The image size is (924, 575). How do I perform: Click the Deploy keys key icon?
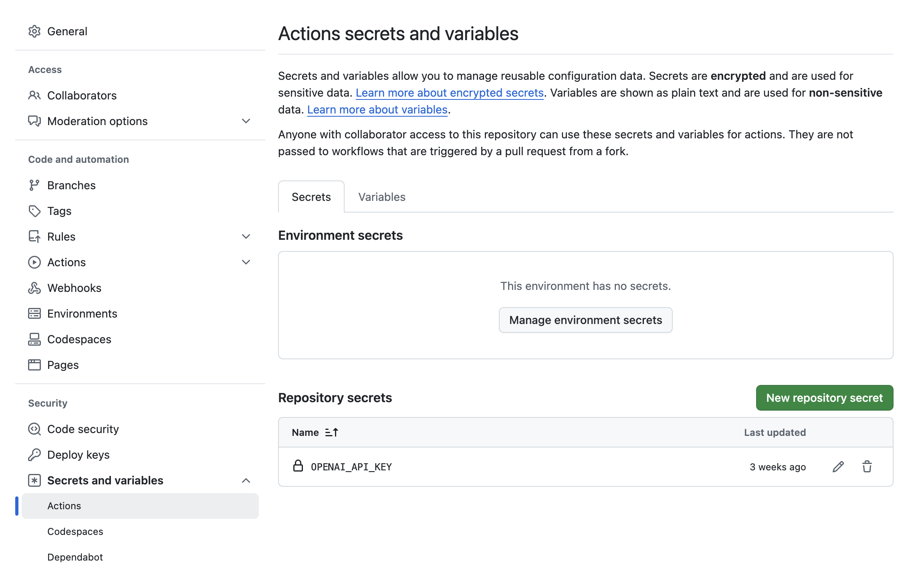pos(34,455)
